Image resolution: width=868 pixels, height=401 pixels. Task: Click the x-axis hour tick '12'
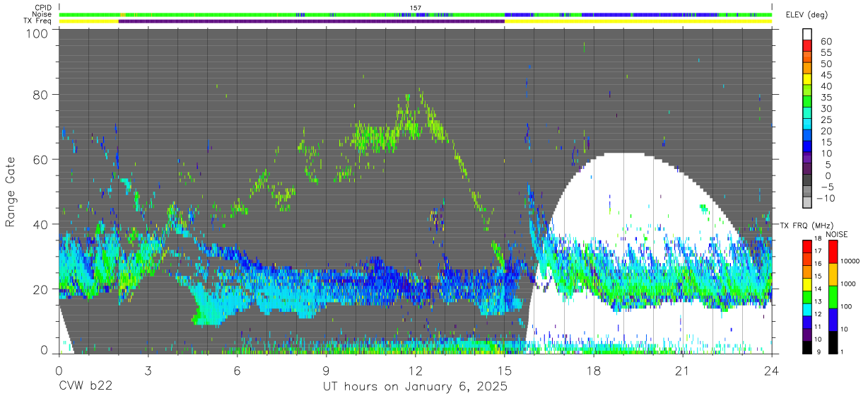point(415,370)
